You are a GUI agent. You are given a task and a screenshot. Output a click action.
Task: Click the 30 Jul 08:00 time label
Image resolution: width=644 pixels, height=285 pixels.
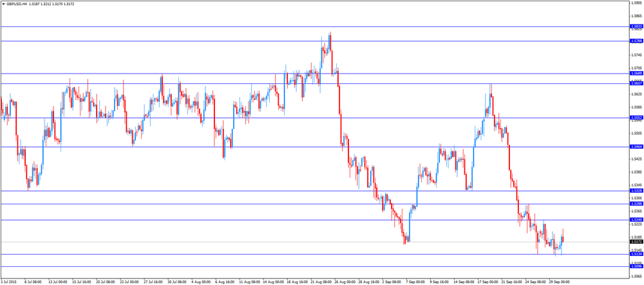(177, 282)
